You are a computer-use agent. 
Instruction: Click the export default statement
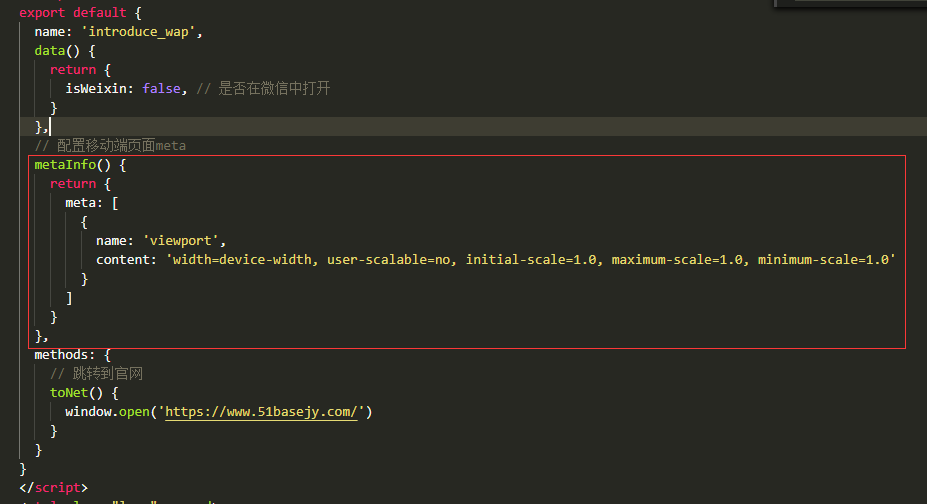(x=73, y=12)
